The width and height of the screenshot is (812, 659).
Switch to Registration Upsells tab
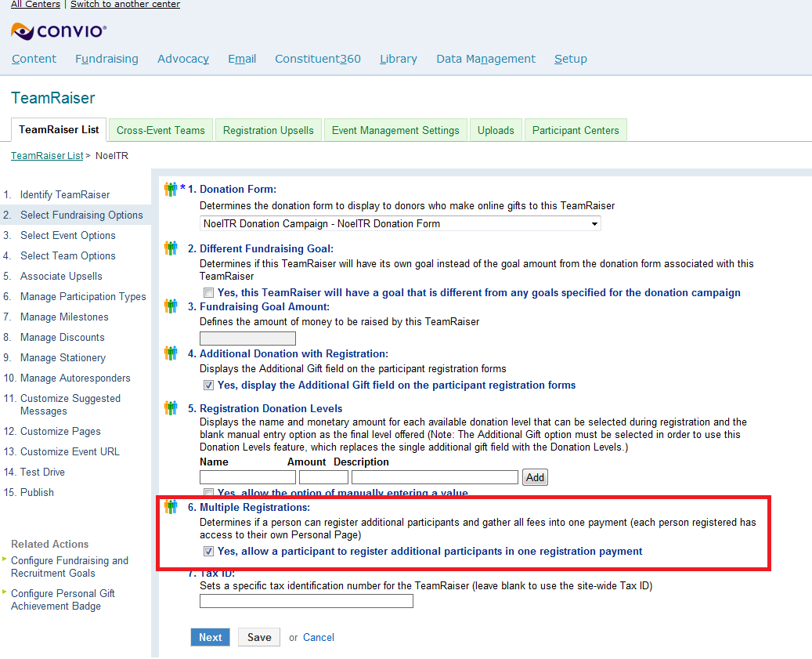tap(269, 131)
